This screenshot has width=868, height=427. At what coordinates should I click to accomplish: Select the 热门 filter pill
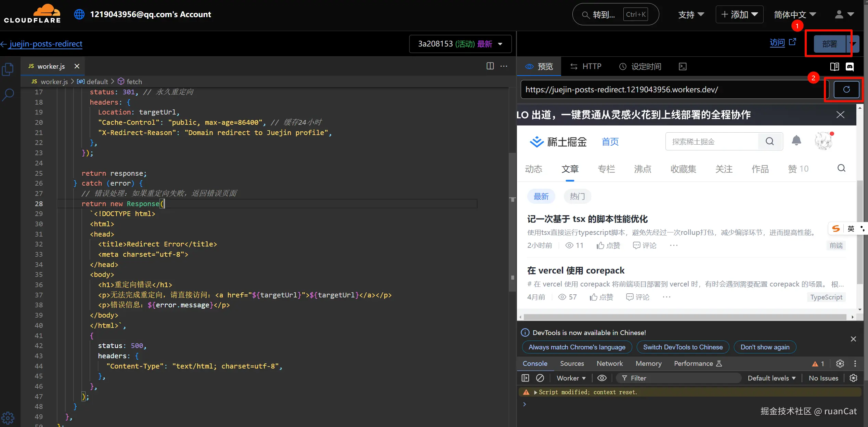[577, 196]
